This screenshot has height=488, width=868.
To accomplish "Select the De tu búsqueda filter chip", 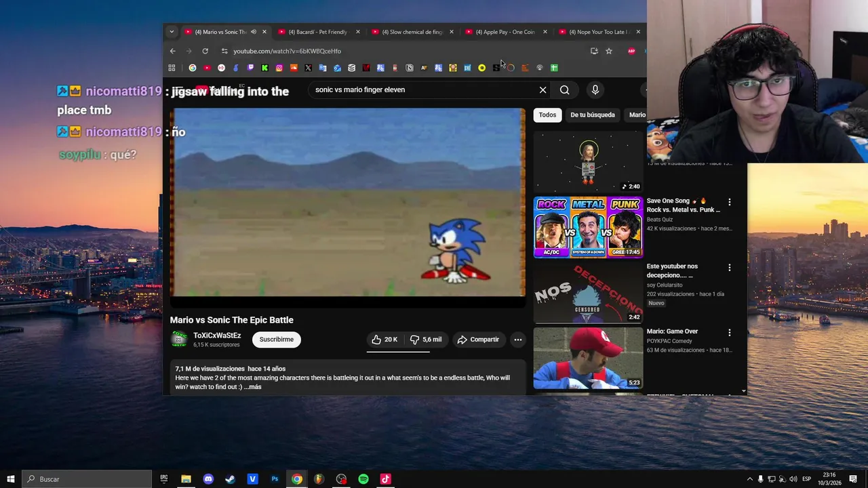I will [x=593, y=115].
